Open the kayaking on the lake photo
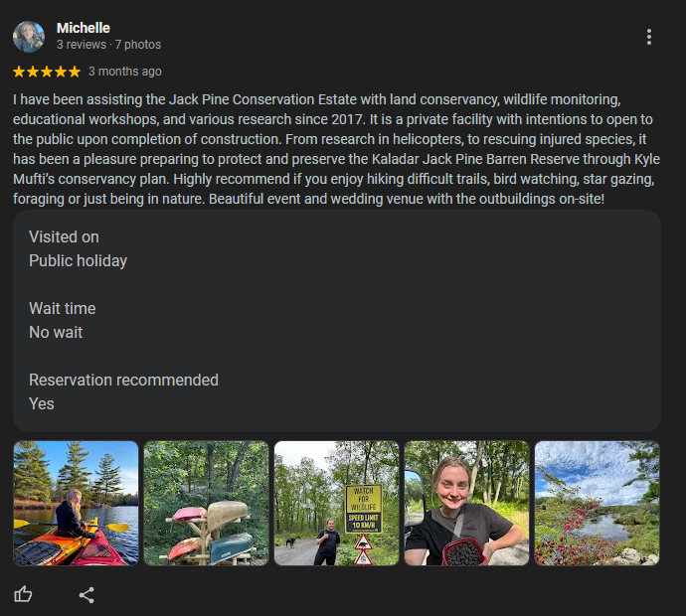 (76, 503)
